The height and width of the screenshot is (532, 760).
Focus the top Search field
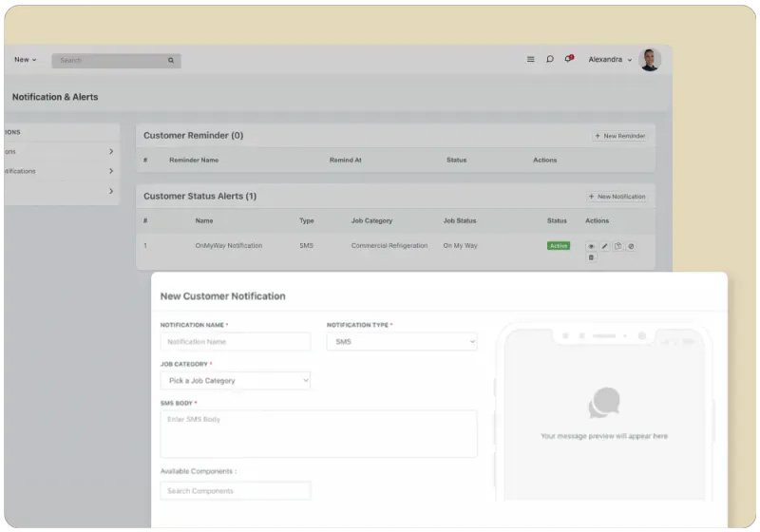coord(116,61)
